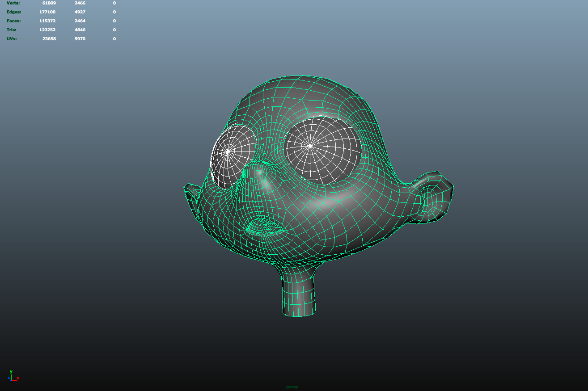
Task: Click the total vertex count 61809
Action: click(49, 3)
